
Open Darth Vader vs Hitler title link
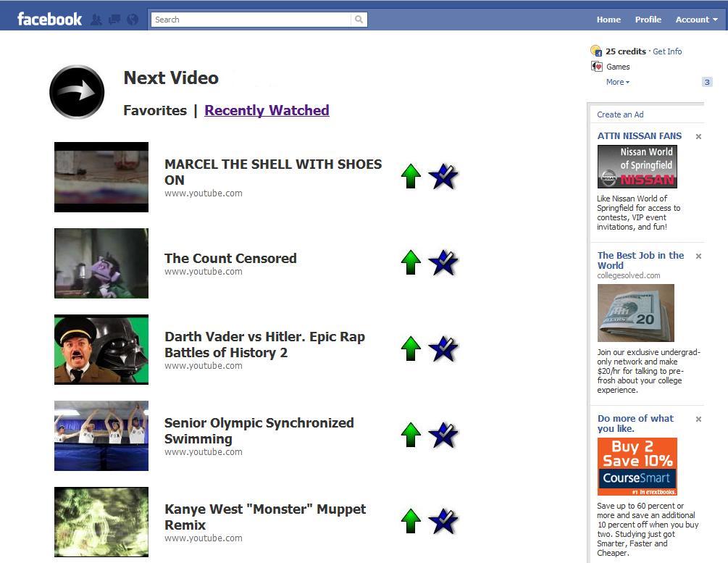point(264,344)
